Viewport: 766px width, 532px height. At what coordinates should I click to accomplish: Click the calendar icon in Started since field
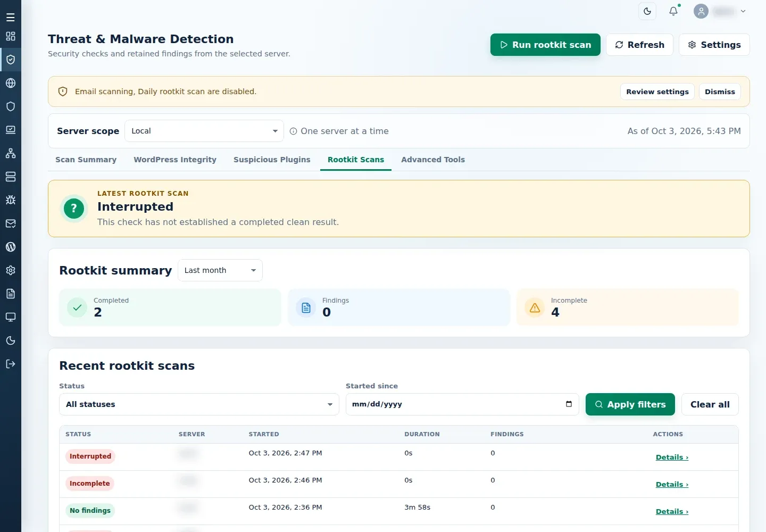tap(569, 404)
